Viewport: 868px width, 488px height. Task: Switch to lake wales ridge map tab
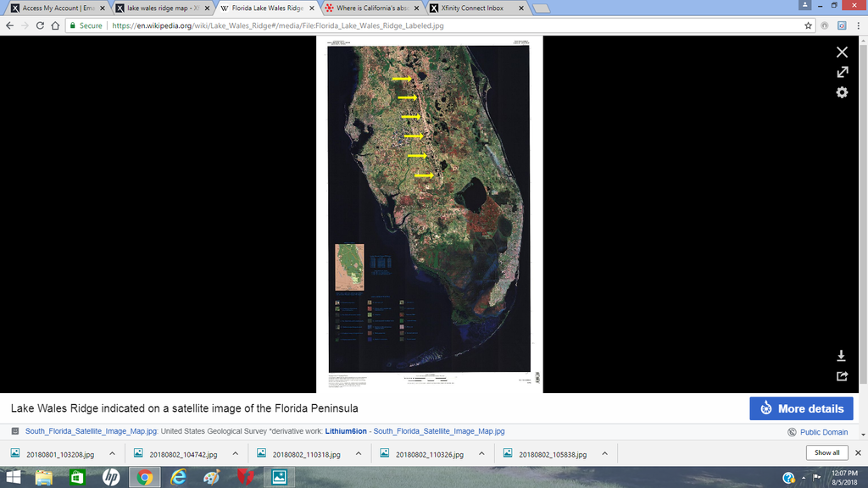161,8
